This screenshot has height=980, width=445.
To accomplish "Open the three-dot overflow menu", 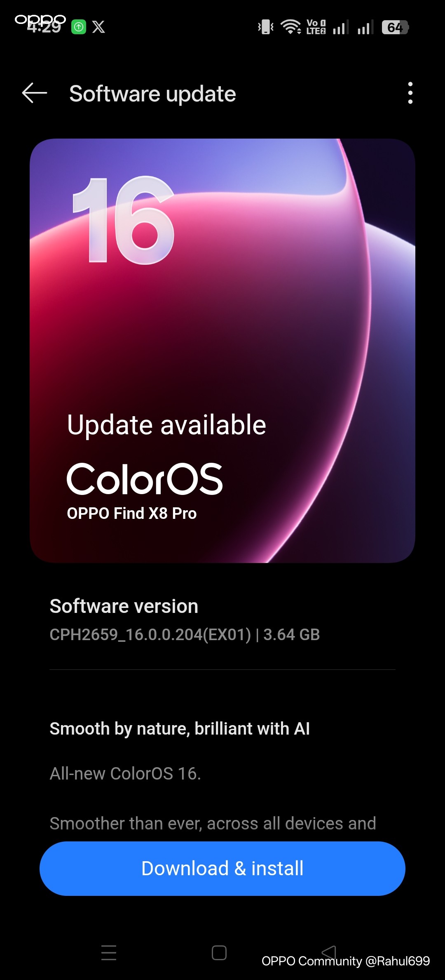I will (410, 93).
